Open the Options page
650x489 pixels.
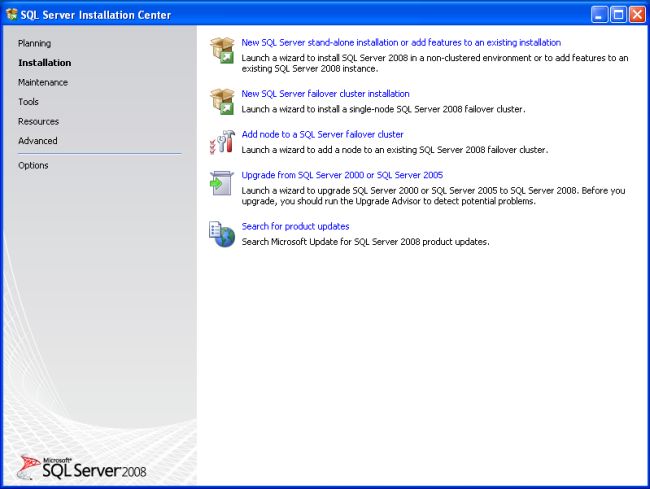[33, 165]
